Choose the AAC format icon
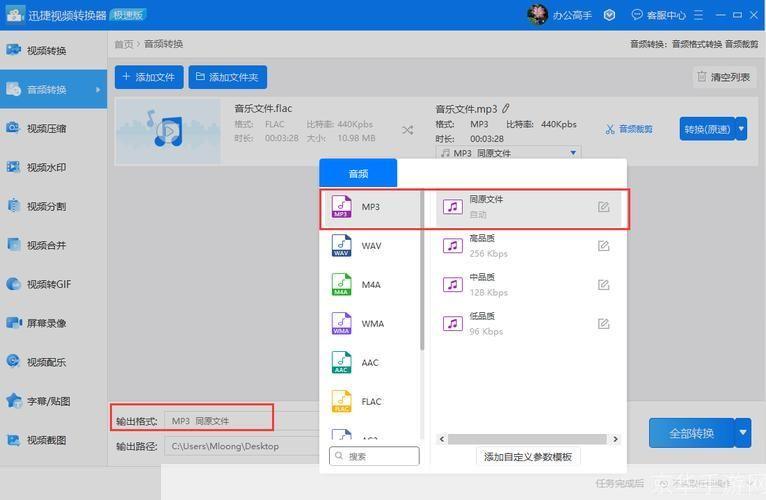The height and width of the screenshot is (500, 766). point(341,362)
